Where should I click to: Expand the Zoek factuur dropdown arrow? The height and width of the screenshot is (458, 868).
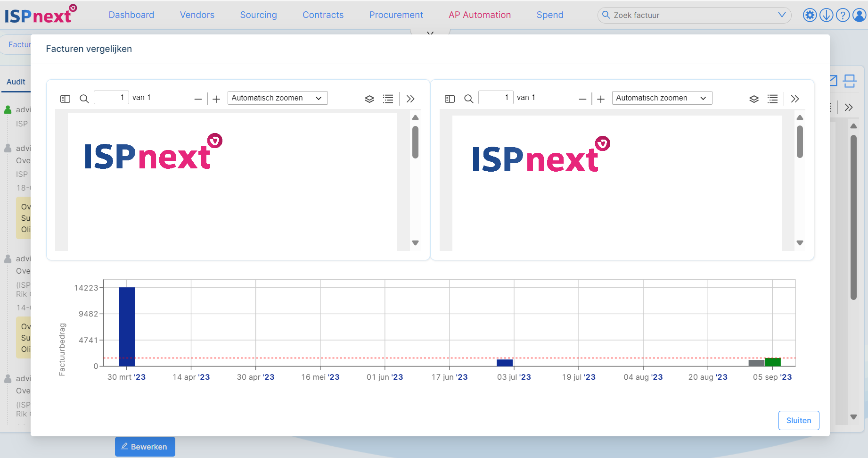click(x=782, y=15)
